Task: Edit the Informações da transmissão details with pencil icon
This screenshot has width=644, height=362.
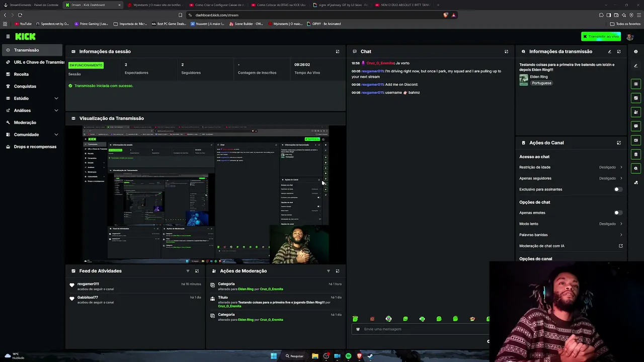Action: point(609,51)
